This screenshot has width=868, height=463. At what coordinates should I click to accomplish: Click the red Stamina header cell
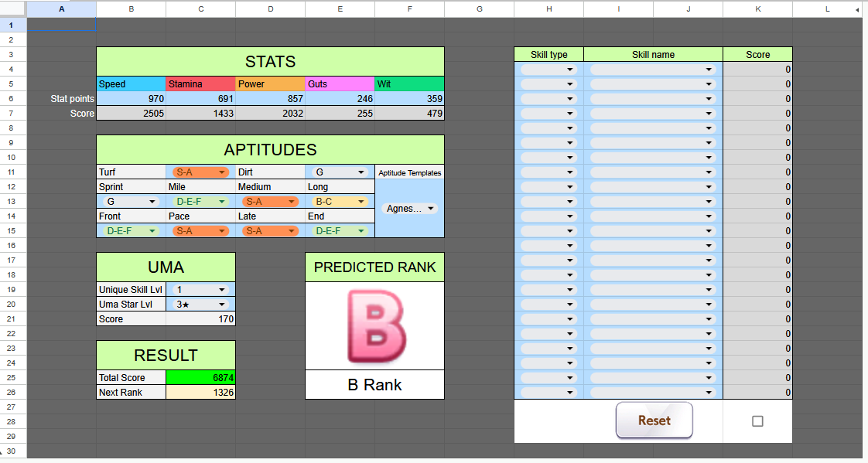[x=200, y=83]
